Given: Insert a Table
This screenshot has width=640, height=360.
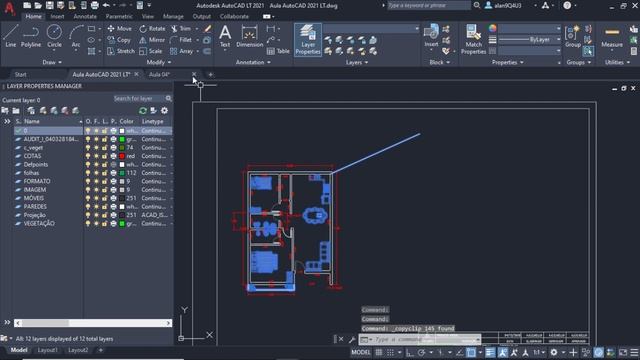Looking at the screenshot, I should [x=278, y=51].
